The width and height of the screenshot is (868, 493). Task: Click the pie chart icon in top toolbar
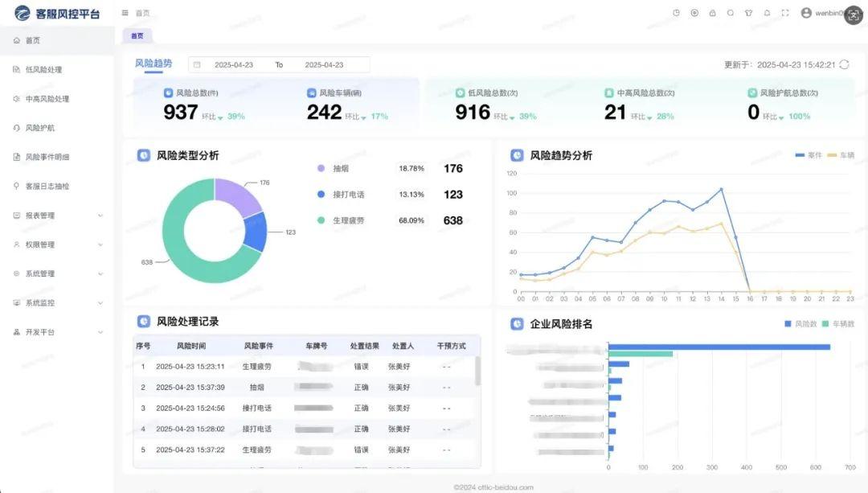(676, 13)
